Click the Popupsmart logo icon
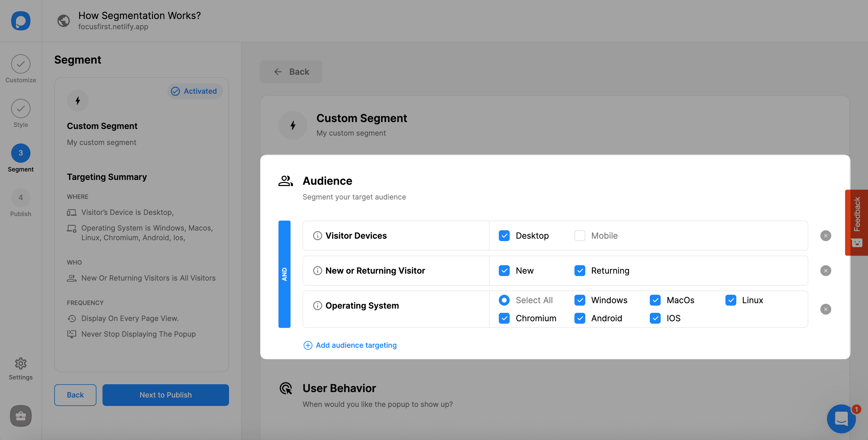The width and height of the screenshot is (868, 440). [20, 21]
